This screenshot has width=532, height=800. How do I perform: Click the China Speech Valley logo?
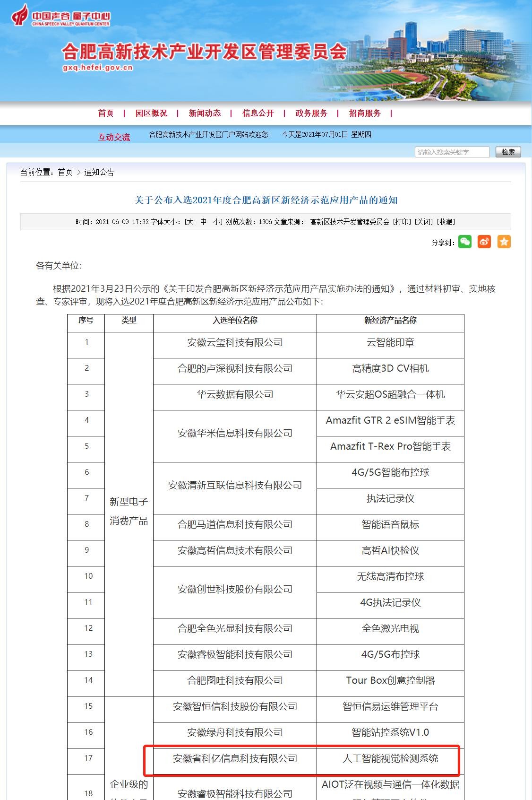[61, 16]
